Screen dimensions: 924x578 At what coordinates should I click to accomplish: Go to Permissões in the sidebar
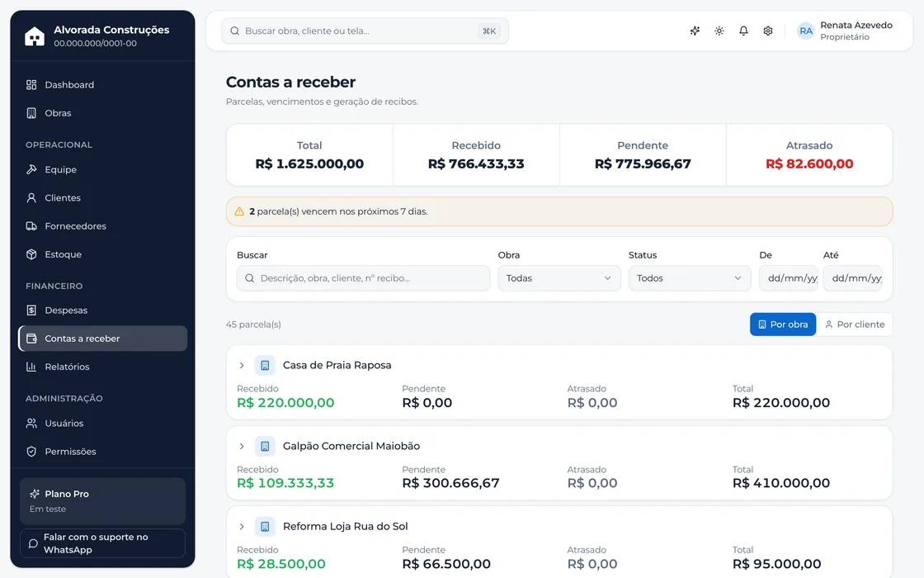pyautogui.click(x=102, y=452)
